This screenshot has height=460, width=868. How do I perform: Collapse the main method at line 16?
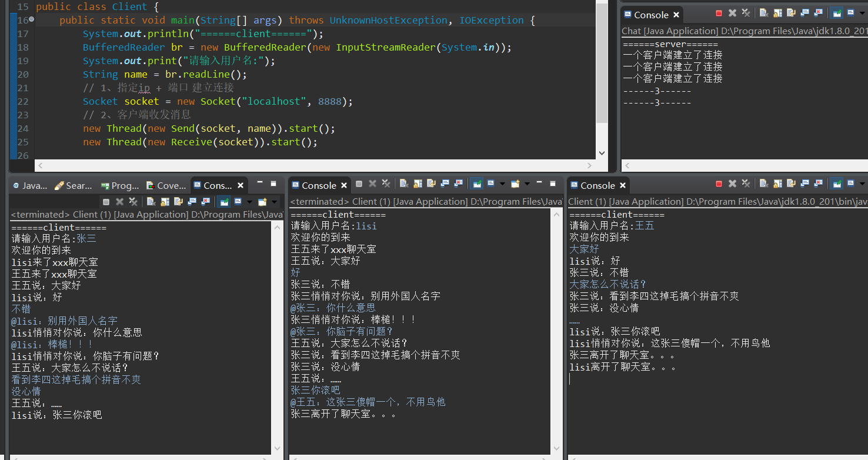31,20
